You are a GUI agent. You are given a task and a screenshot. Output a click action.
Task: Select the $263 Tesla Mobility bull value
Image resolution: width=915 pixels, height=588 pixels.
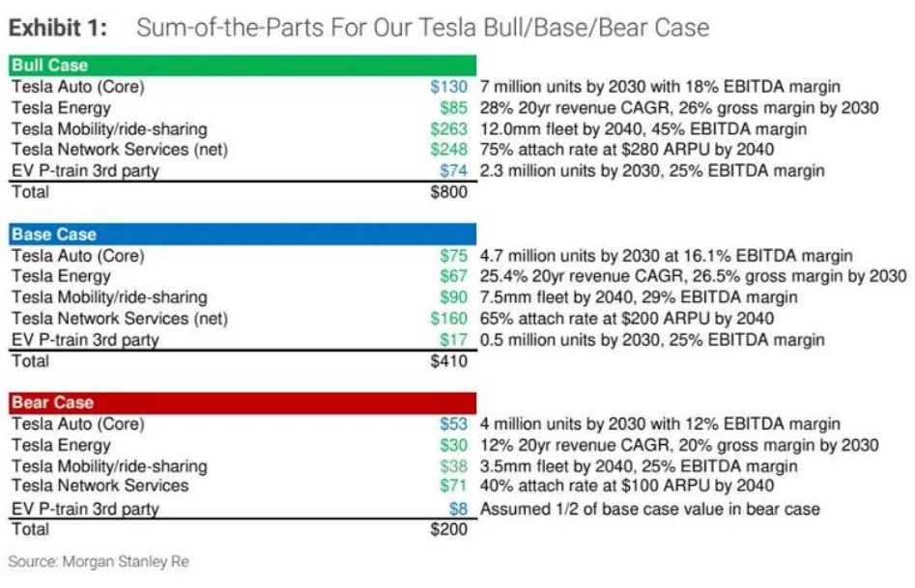[x=449, y=128]
